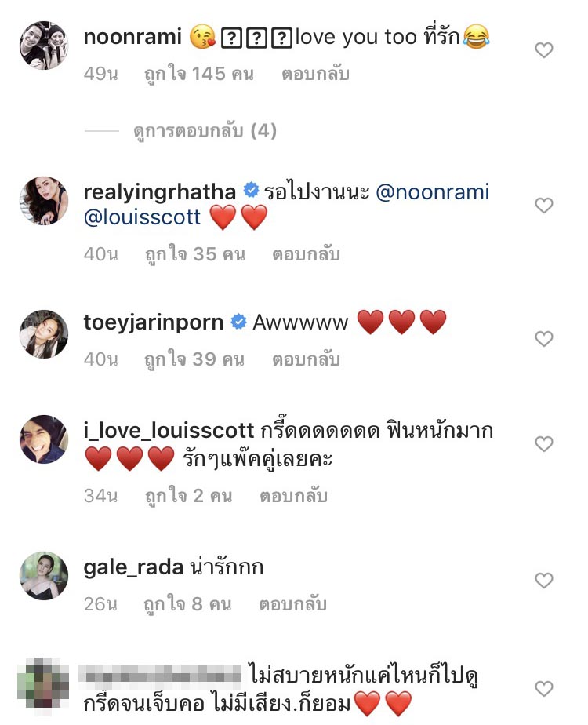Like the last blurred-user comment heart
This screenshot has width=588, height=725.
543,689
